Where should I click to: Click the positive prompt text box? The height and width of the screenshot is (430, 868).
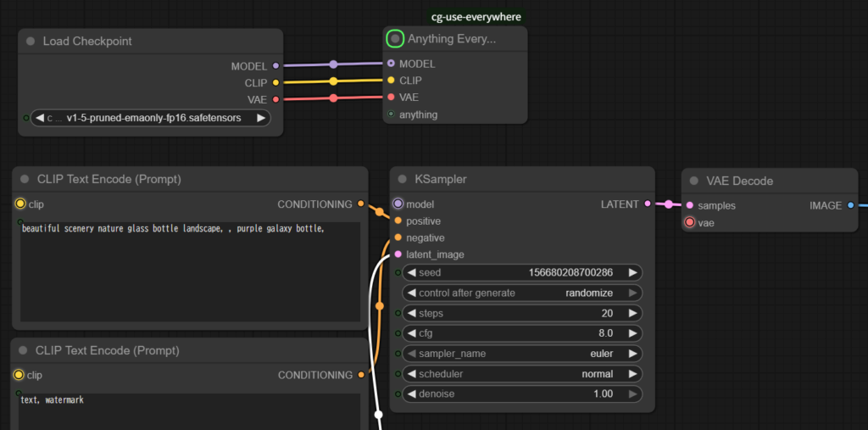190,271
